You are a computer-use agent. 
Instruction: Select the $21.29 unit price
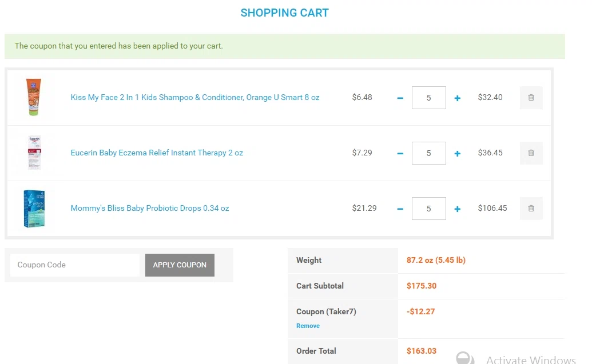pyautogui.click(x=364, y=208)
